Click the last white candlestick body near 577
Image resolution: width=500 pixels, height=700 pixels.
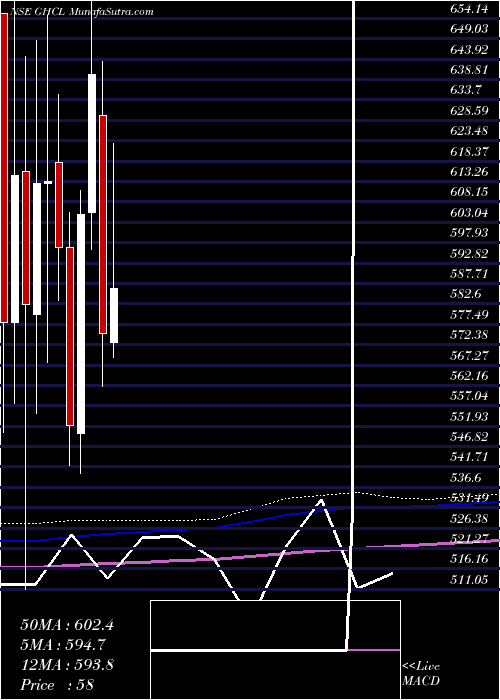(x=114, y=316)
